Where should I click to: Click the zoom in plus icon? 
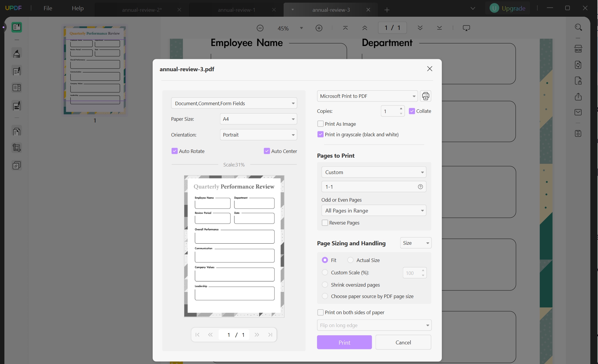point(319,28)
